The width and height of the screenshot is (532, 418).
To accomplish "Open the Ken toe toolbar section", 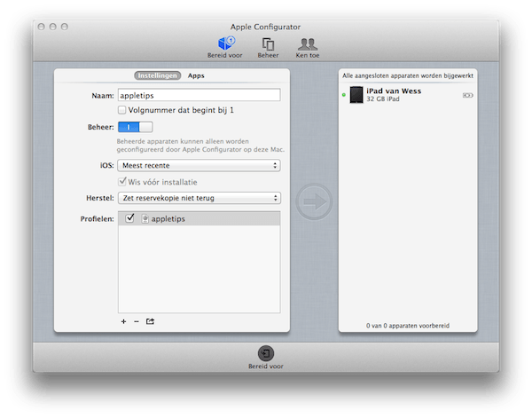I will [308, 47].
